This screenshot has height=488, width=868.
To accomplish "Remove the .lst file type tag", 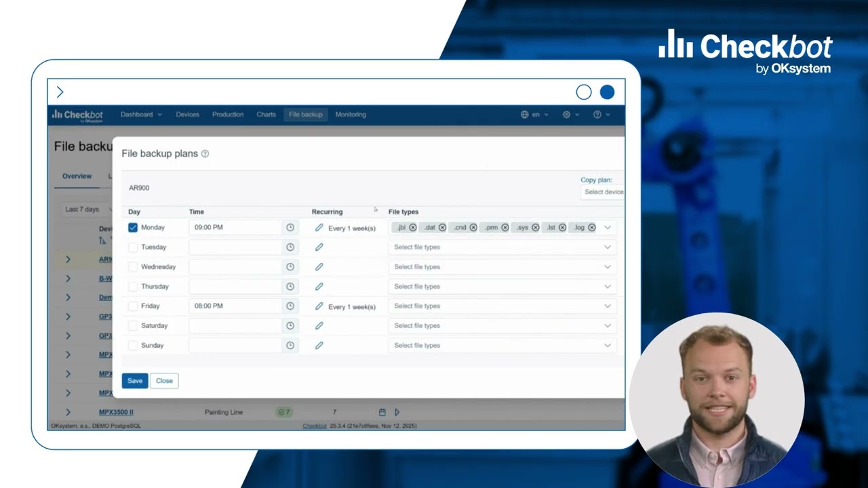I will pos(562,228).
